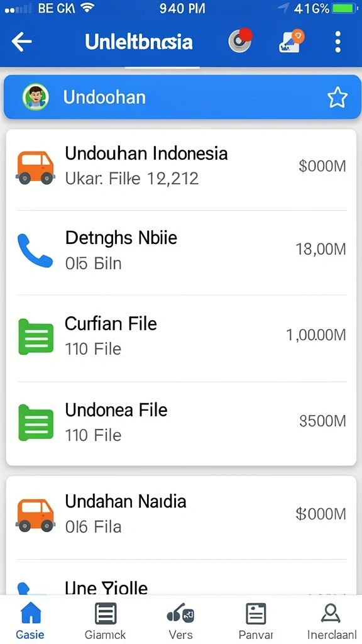Select the 'Ukar: Fille 12,212' subtitle
The image size is (362, 644).
(x=132, y=179)
